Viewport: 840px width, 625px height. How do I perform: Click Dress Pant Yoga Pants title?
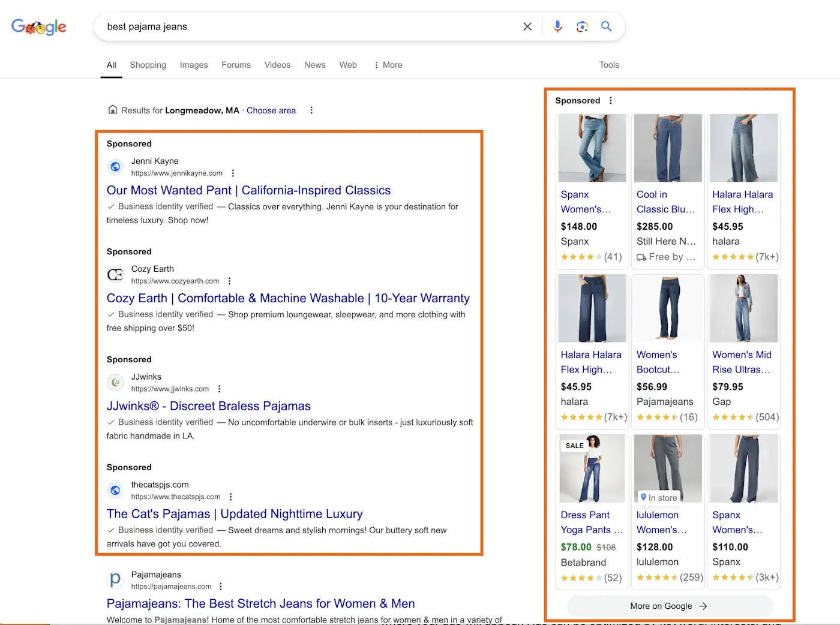[x=592, y=522]
